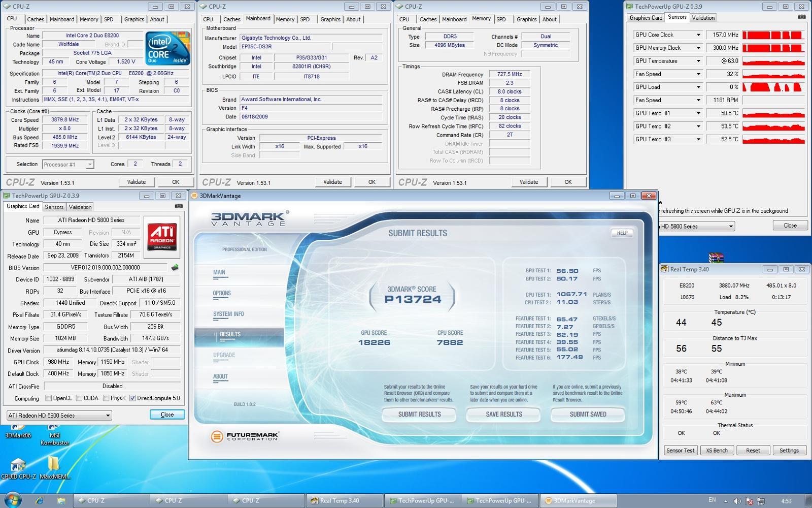Click the Real Temp title bar icon
This screenshot has width=812, height=508.
click(x=664, y=269)
